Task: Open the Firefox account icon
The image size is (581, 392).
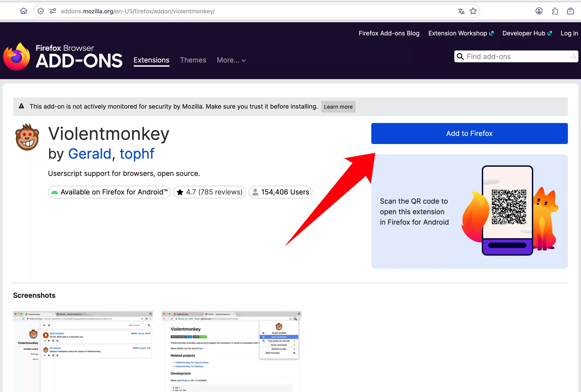Action: coord(539,11)
